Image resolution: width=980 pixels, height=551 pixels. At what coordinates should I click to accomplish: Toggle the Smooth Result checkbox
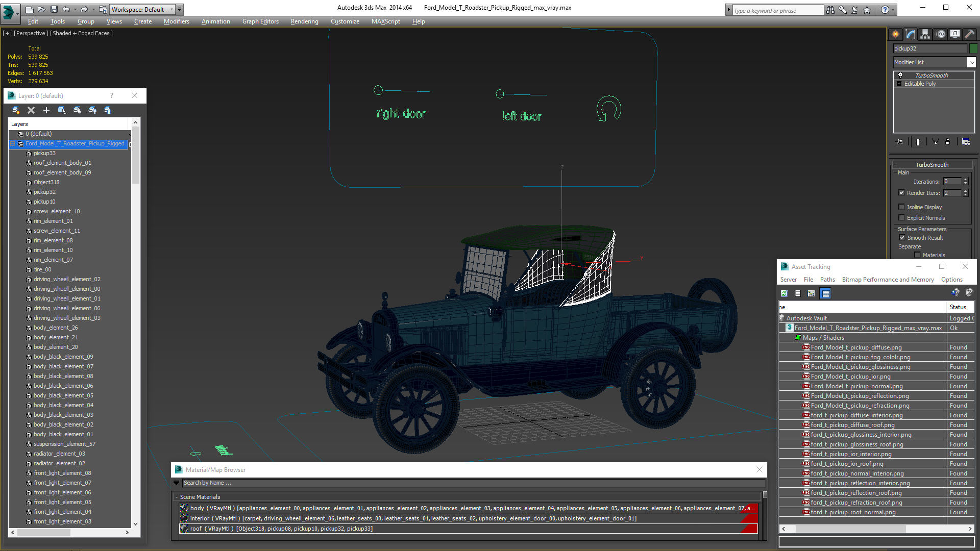(902, 238)
